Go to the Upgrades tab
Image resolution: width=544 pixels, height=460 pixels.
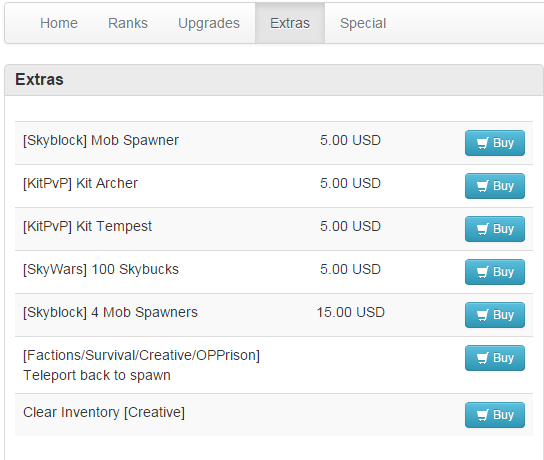209,23
